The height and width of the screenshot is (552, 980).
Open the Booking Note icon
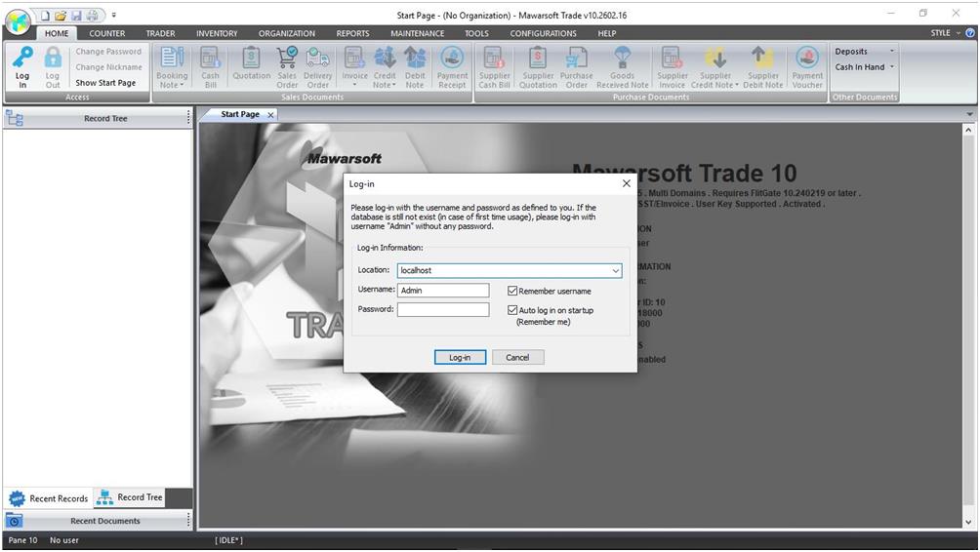point(172,59)
